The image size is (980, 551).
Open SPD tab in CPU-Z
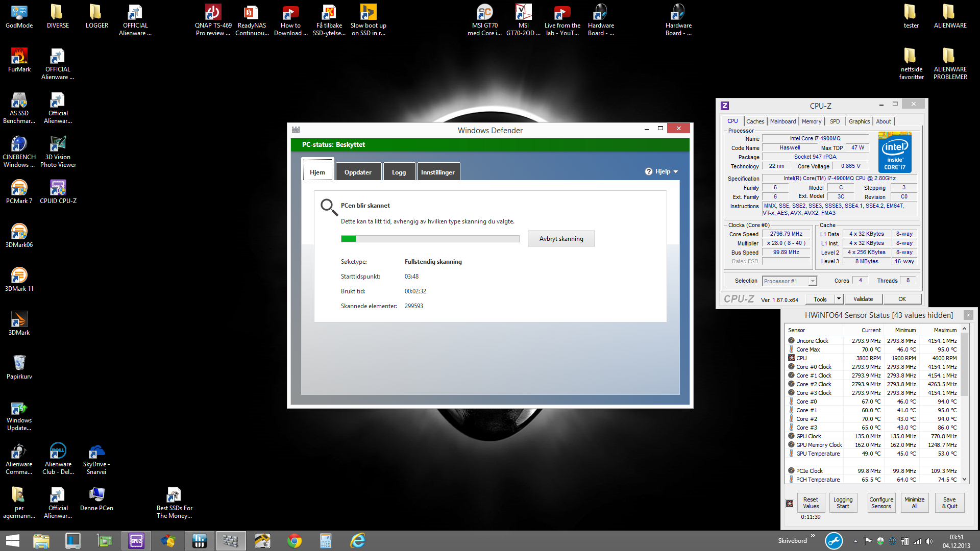[835, 121]
